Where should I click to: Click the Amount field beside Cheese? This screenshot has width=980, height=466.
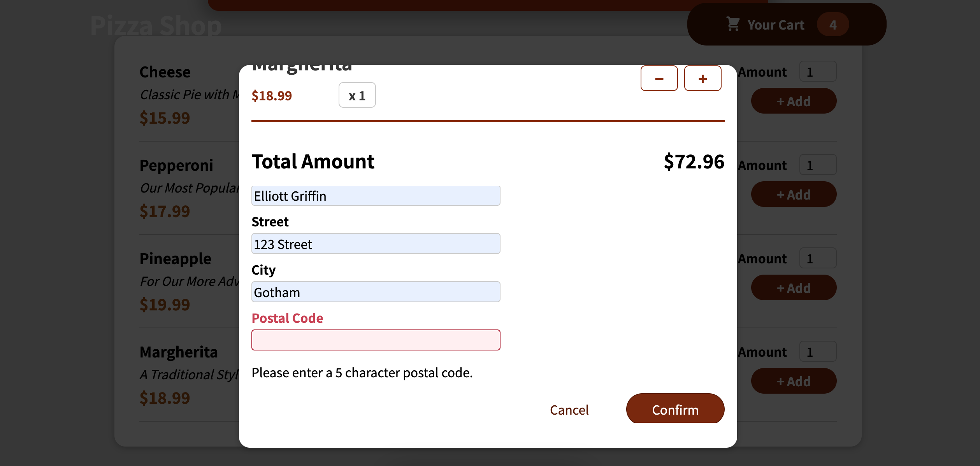click(818, 72)
